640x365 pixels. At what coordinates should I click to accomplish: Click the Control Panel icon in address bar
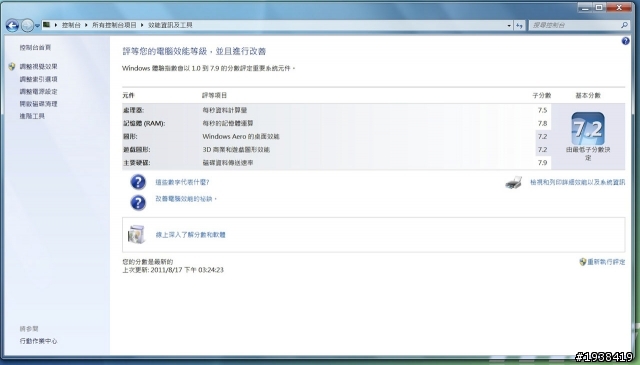[47, 25]
